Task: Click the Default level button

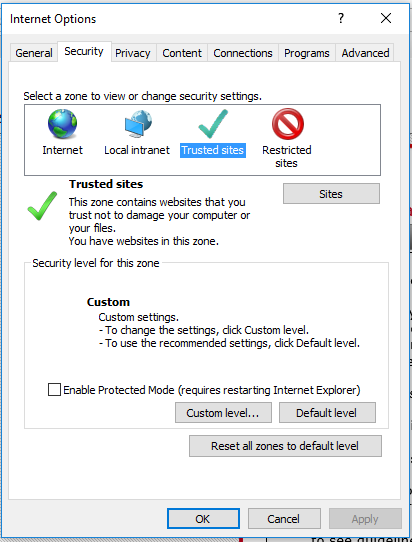Action: tap(327, 412)
